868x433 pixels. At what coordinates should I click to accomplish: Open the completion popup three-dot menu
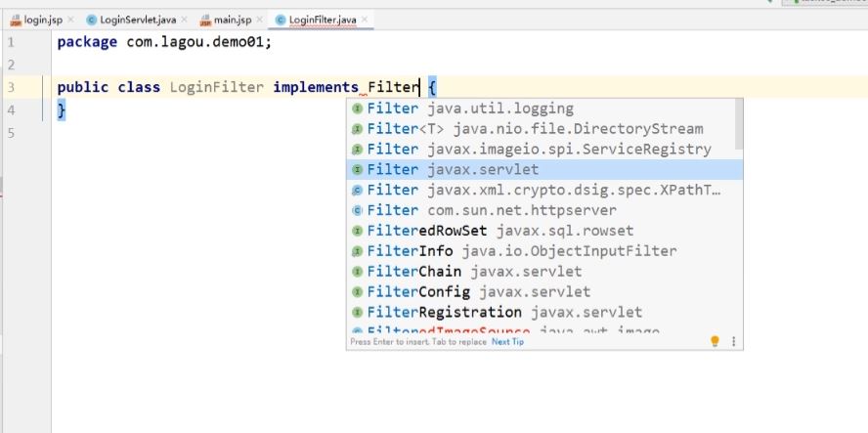pos(733,342)
